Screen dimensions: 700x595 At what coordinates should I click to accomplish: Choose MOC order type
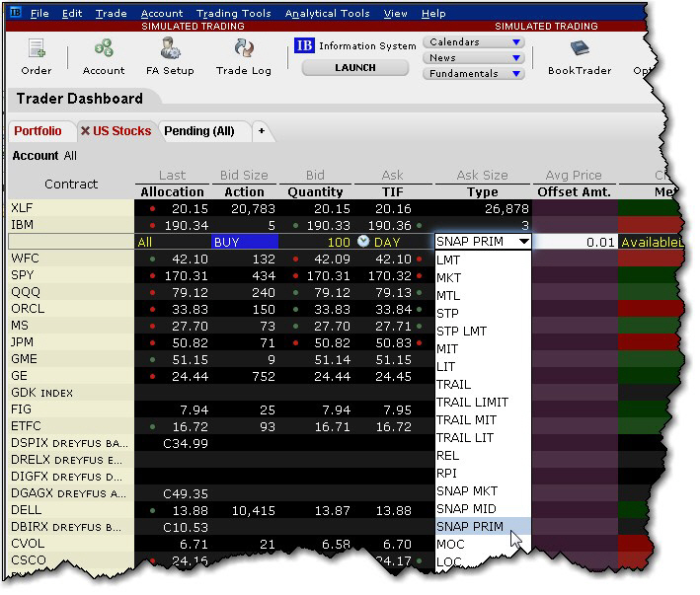coord(483,544)
